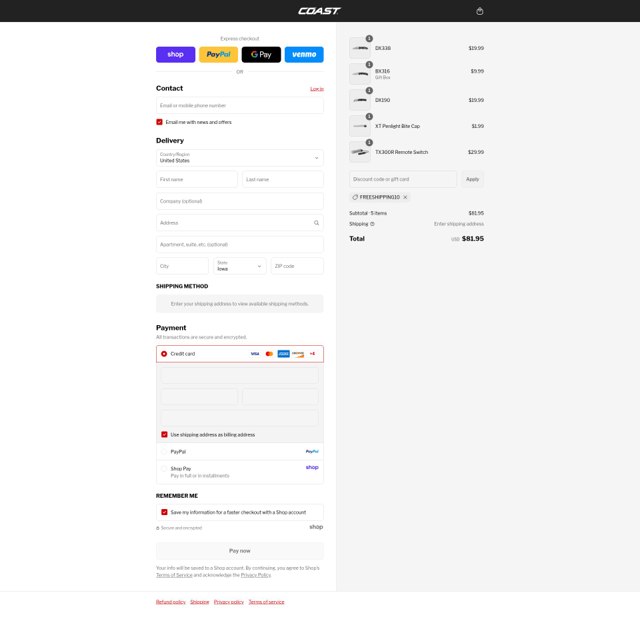Click the name on card field
This screenshot has height=639, width=640.
(x=240, y=418)
